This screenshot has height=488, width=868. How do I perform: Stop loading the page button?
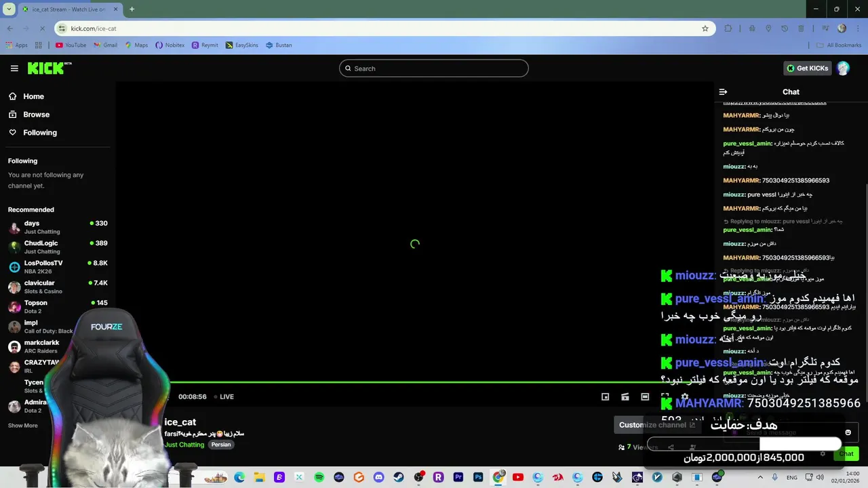41,28
